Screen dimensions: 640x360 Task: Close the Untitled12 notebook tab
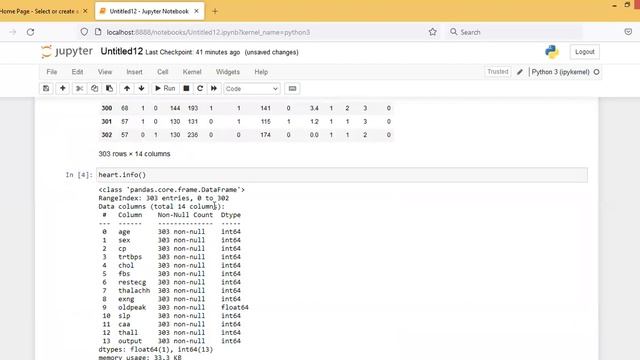tap(196, 11)
